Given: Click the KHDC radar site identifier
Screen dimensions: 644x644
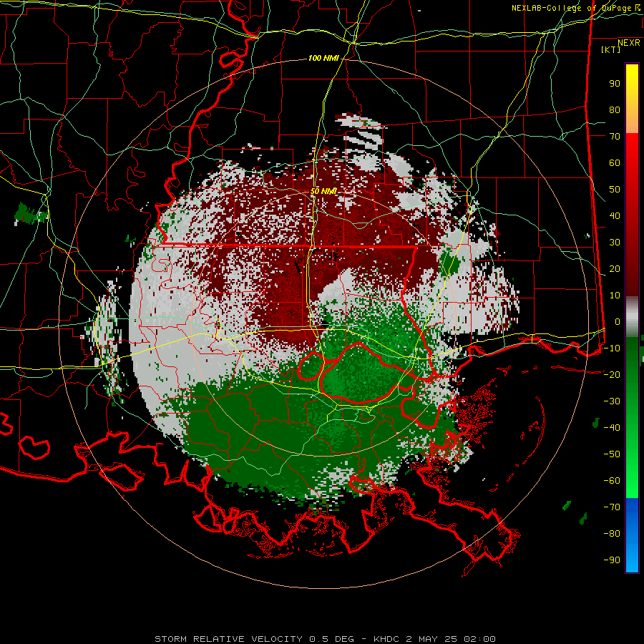Looking at the screenshot, I should tap(387, 639).
